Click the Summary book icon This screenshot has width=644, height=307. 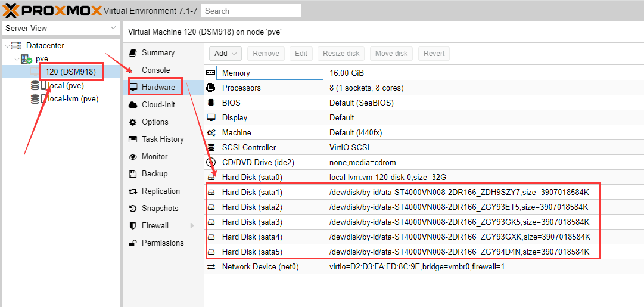click(x=133, y=53)
